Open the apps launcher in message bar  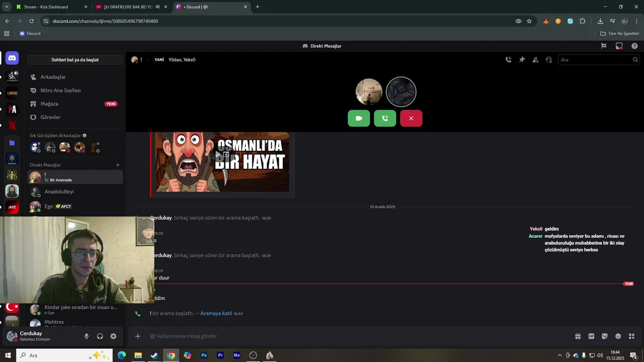tap(632, 336)
